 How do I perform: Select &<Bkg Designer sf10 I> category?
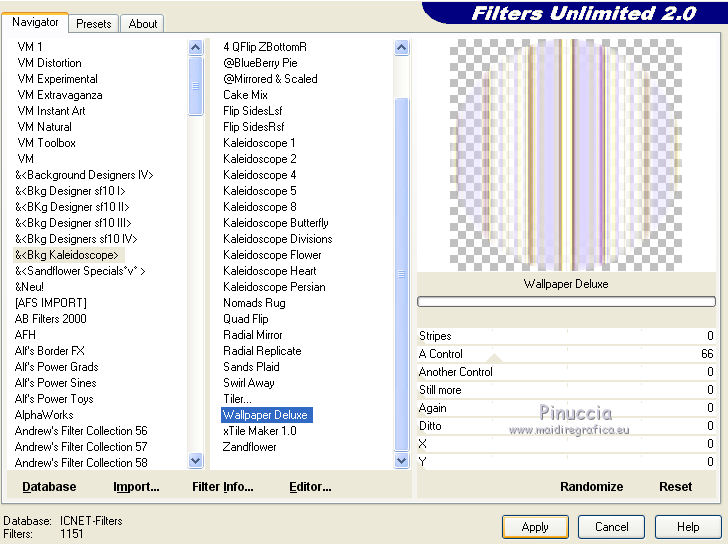click(x=70, y=191)
